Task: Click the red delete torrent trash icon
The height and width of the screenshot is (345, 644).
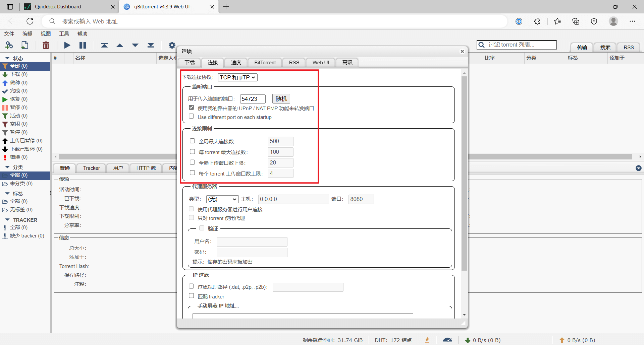Action: tap(46, 45)
